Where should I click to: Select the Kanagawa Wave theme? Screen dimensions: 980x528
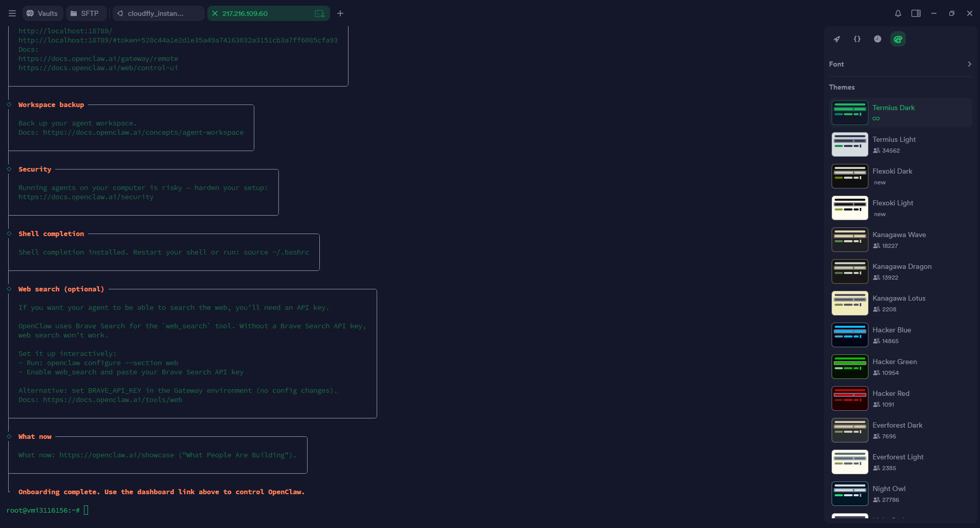(x=900, y=240)
